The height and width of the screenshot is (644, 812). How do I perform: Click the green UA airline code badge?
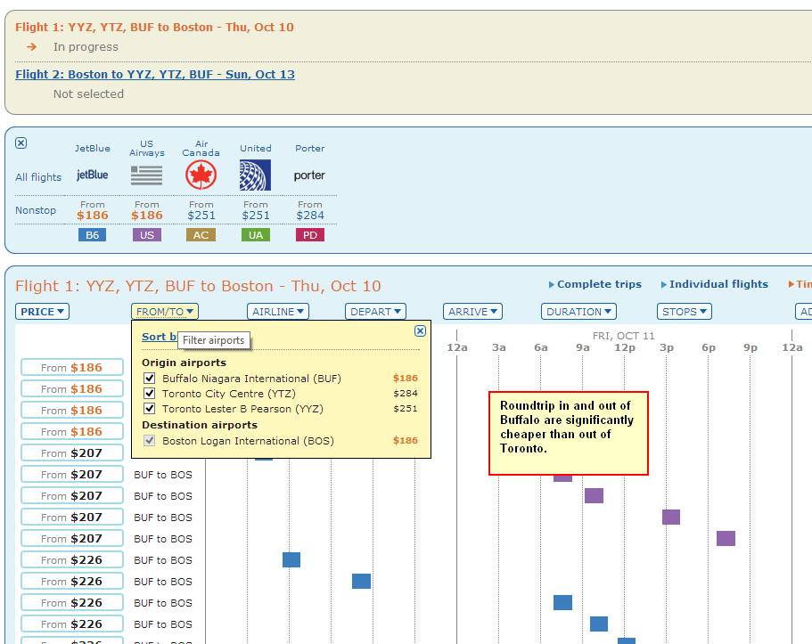255,235
